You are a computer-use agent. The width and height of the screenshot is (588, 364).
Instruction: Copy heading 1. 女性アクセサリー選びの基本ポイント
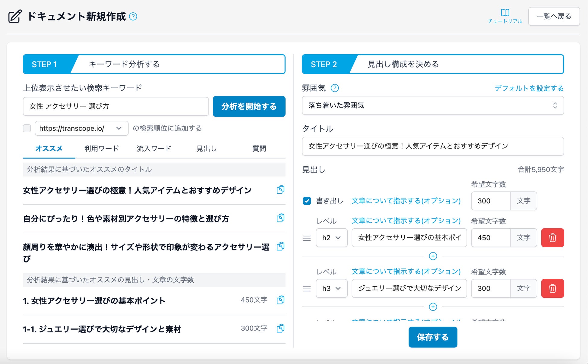280,300
